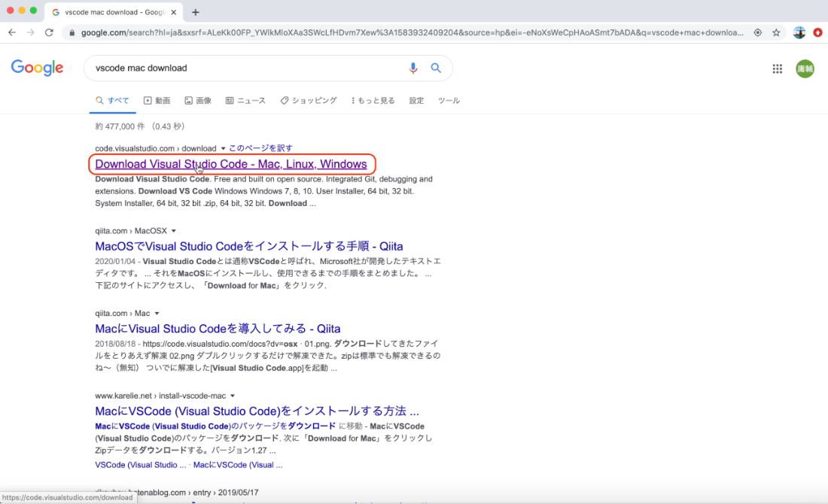The height and width of the screenshot is (504, 828).
Task: Click the 'qiita.com › Mac' breadcrumb text
Action: click(123, 313)
